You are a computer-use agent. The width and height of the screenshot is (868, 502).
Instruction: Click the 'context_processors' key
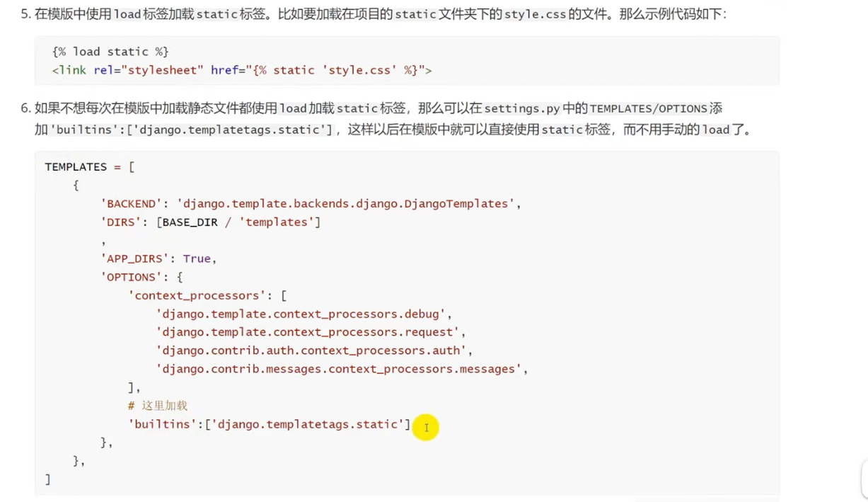[197, 296]
